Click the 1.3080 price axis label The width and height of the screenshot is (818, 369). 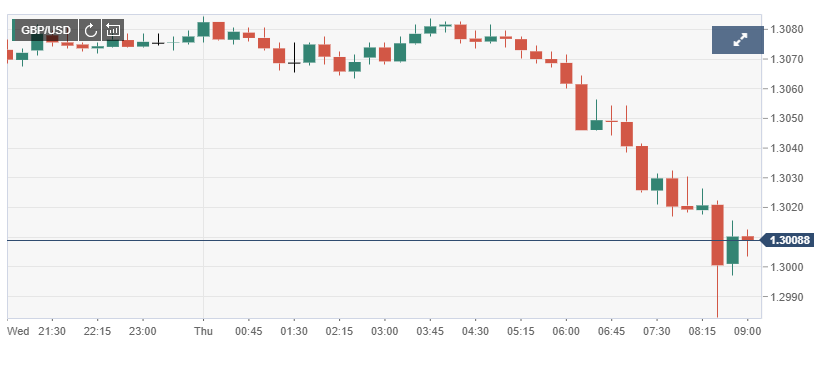(x=785, y=29)
